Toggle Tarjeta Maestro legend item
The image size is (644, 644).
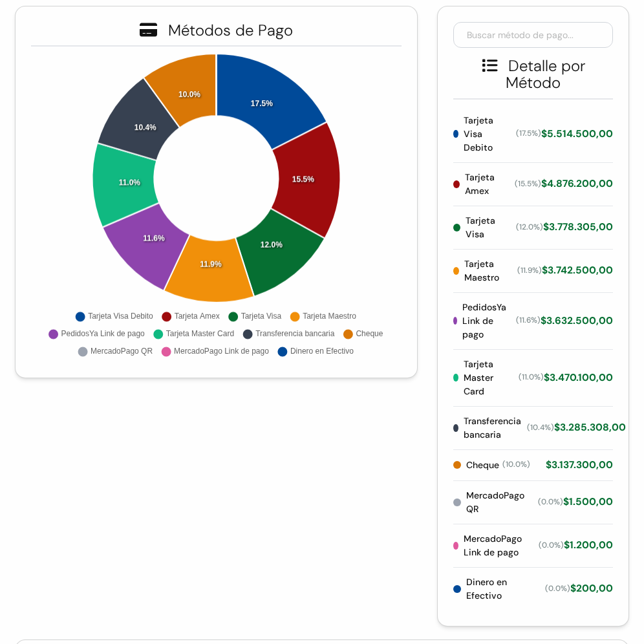pos(323,316)
